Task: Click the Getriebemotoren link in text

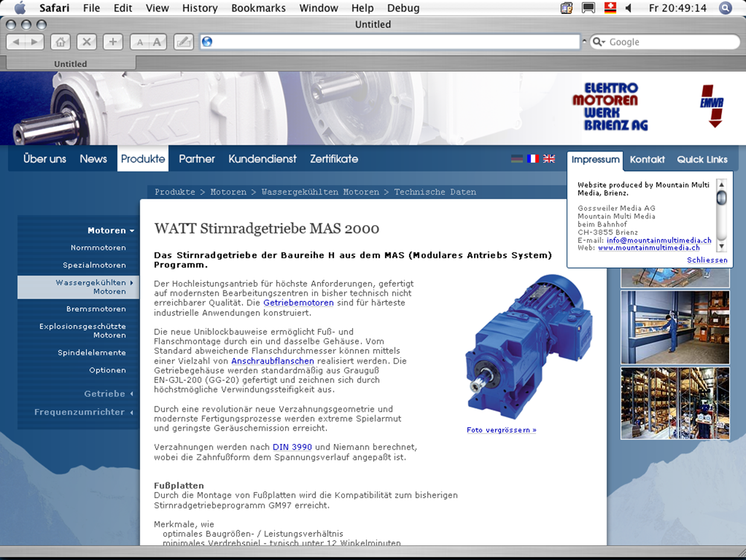Action: [x=298, y=303]
